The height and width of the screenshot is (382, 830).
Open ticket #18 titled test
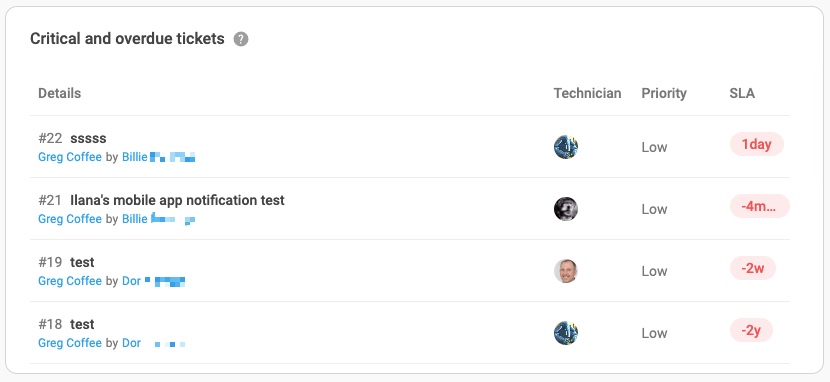pyautogui.click(x=82, y=324)
